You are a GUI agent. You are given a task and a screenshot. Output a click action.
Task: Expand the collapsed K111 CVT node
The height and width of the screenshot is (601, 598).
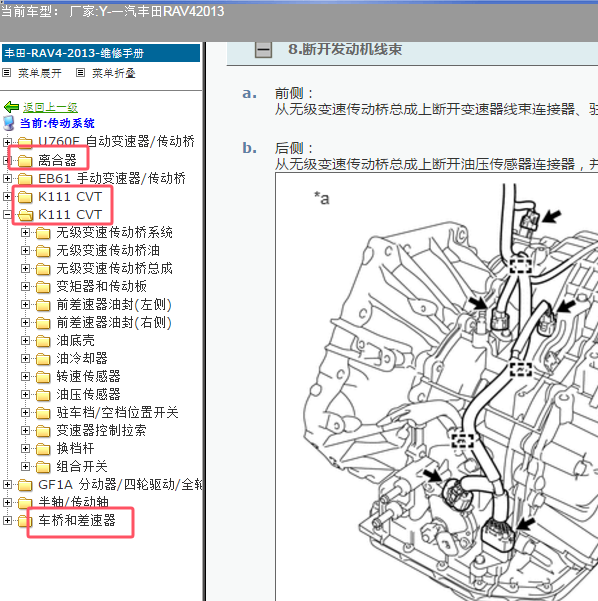pos(7,196)
